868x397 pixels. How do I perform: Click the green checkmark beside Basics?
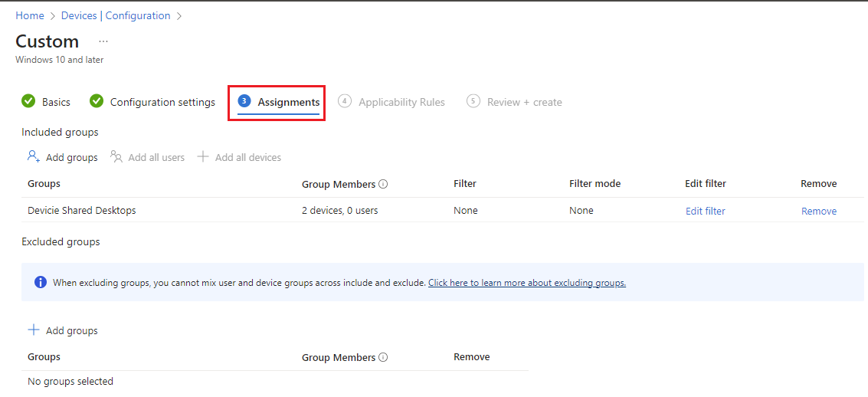[28, 101]
